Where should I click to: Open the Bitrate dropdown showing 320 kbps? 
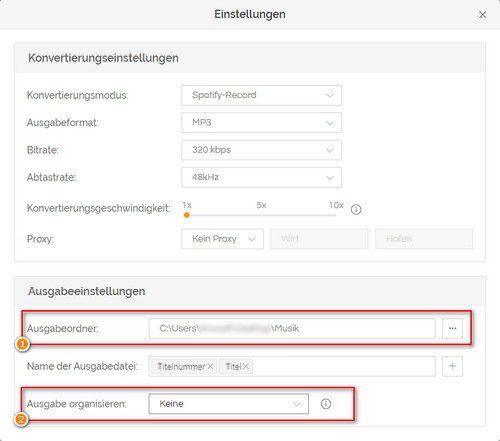(261, 150)
